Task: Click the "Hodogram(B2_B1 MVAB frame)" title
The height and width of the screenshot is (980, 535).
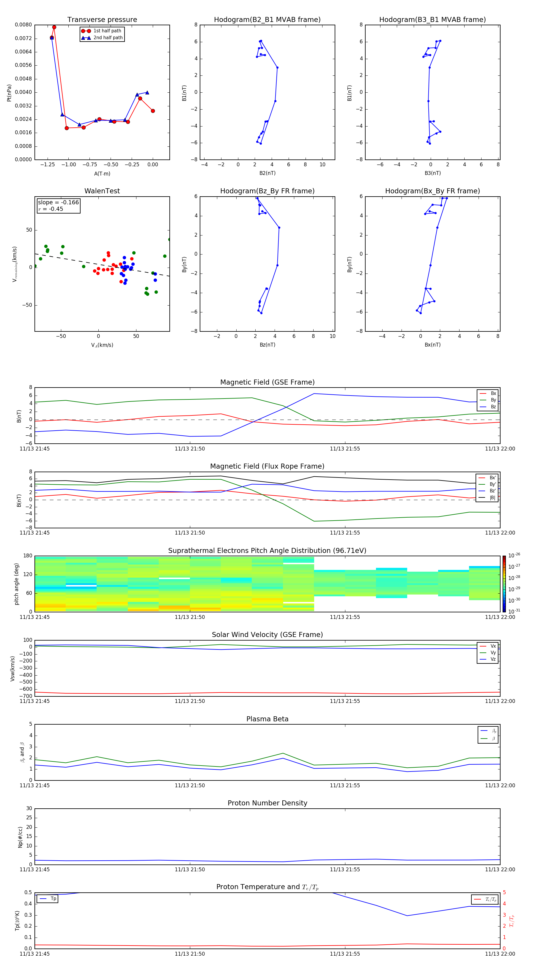Action: click(x=267, y=20)
